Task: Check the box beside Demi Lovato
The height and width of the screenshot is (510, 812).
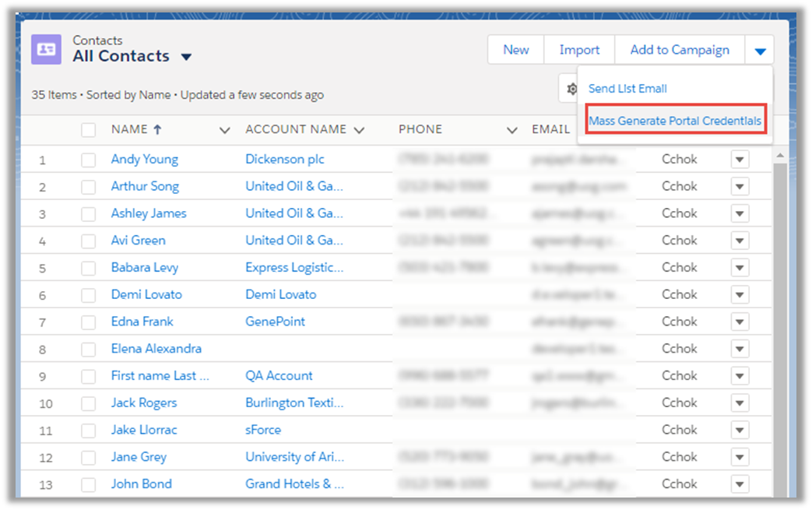Action: pyautogui.click(x=89, y=295)
